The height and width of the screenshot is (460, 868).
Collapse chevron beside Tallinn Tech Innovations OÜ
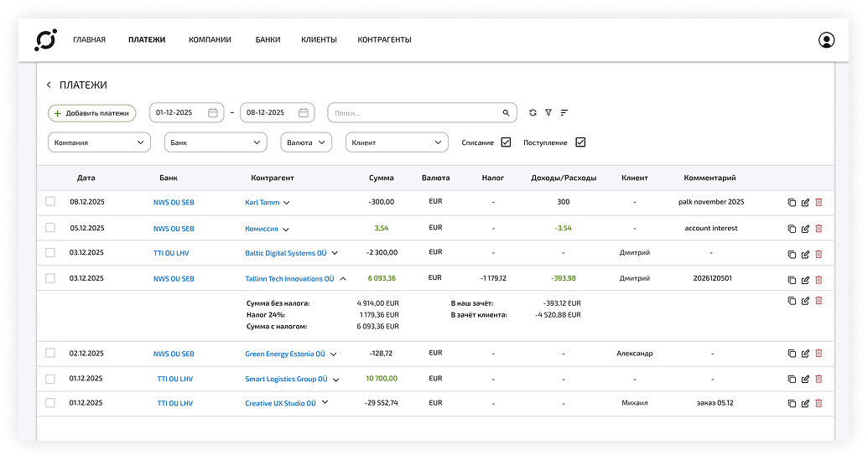[x=343, y=279]
